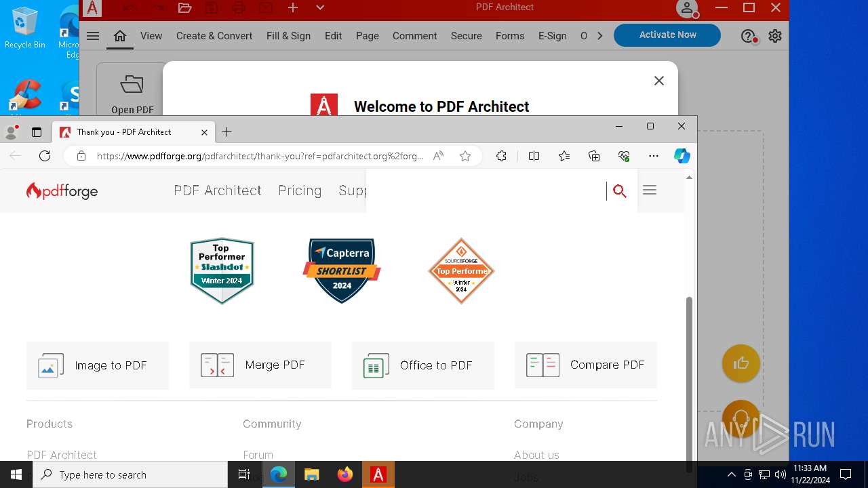
Task: Open a new Edge tab
Action: (x=227, y=132)
